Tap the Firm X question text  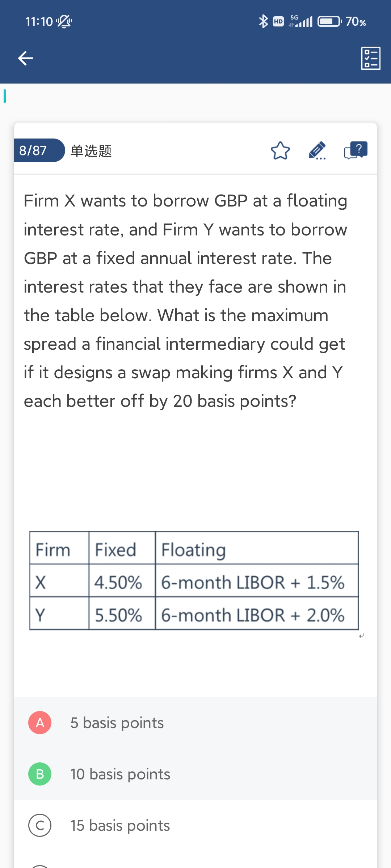tap(185, 301)
